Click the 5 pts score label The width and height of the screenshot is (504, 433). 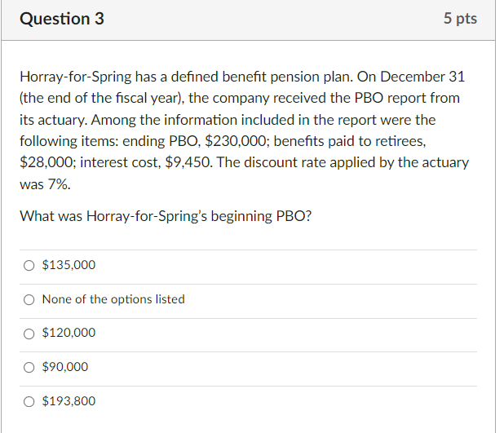pyautogui.click(x=460, y=19)
